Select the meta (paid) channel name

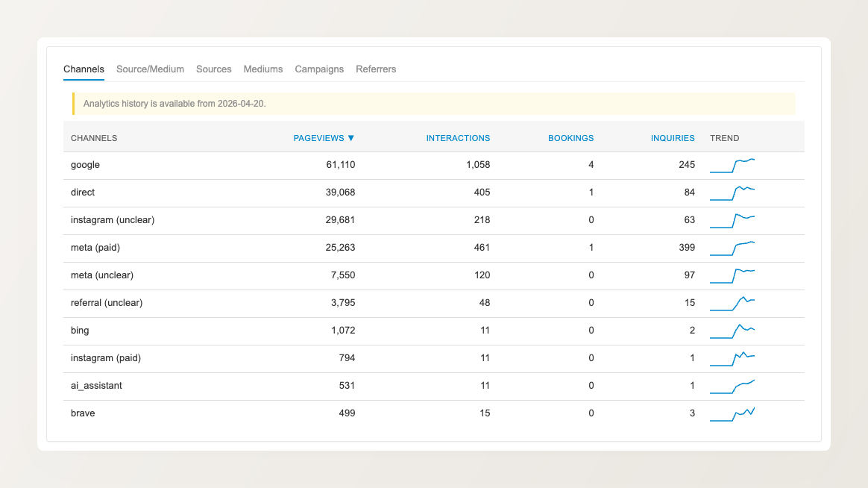click(x=95, y=248)
